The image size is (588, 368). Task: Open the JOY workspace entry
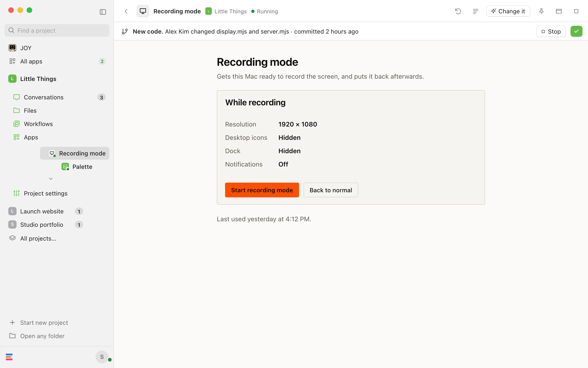point(57,48)
